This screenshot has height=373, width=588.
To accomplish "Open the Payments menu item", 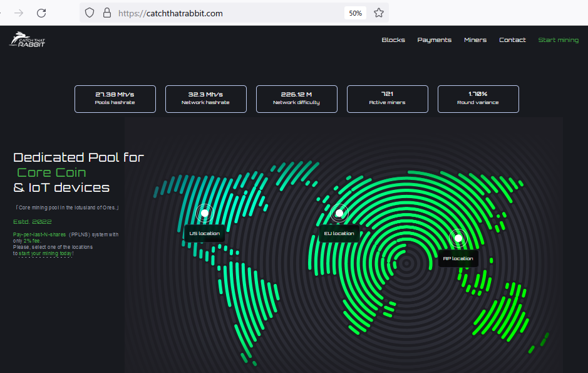I will [434, 40].
